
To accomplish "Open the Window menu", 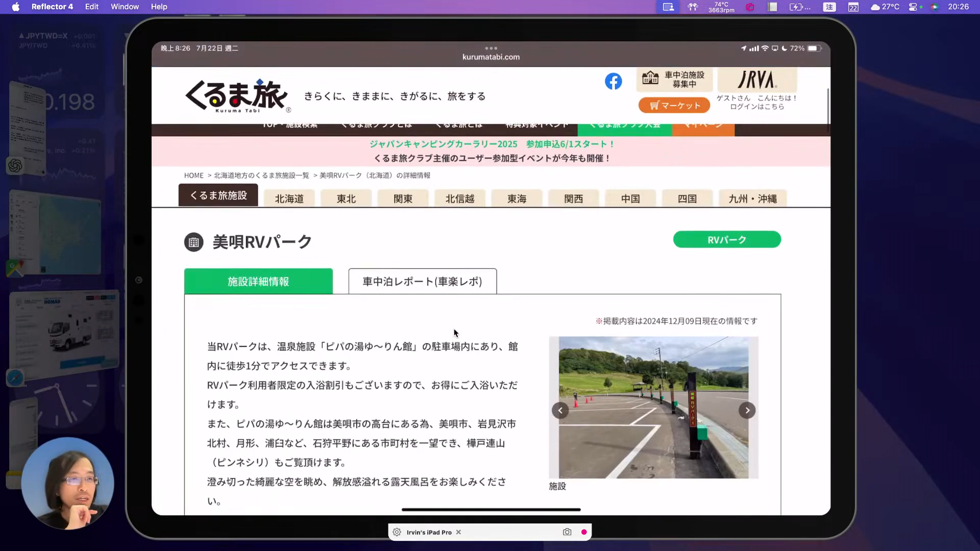I will (125, 7).
